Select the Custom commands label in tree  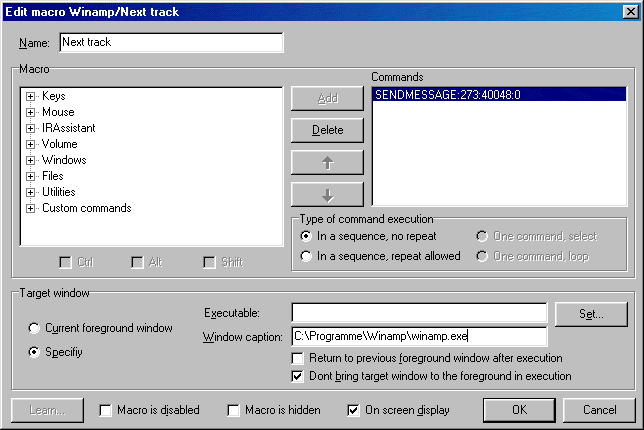(87, 208)
